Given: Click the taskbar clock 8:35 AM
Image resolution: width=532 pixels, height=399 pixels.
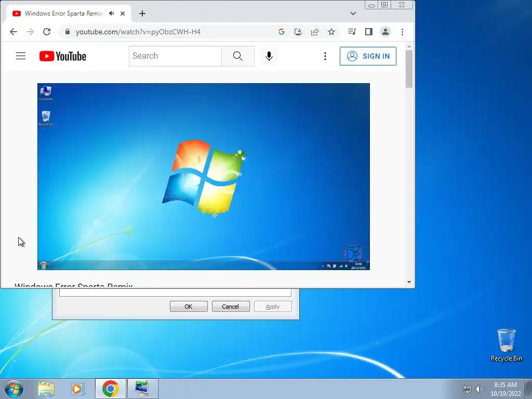Looking at the screenshot, I should click(x=506, y=389).
